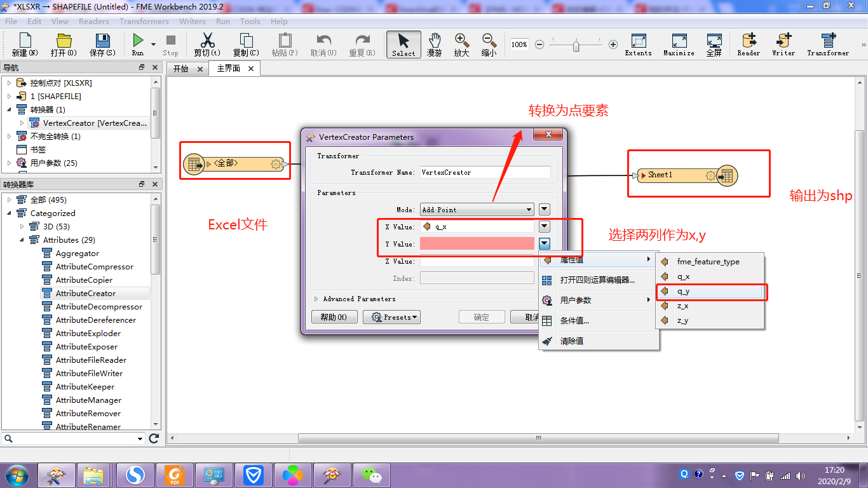
Task: Select 清除值 in the context menu
Action: click(x=599, y=341)
